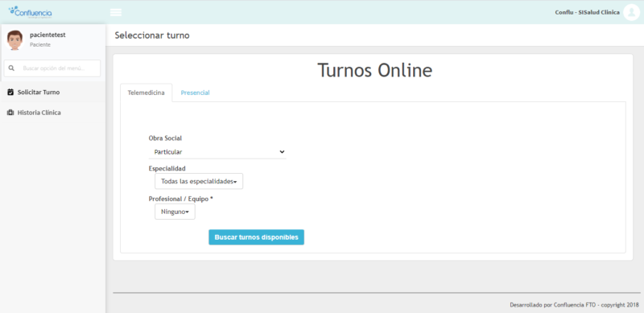The height and width of the screenshot is (313, 644).
Task: Expand the Profesional / Equipo 'Ninguno' dropdown
Action: coord(175,212)
